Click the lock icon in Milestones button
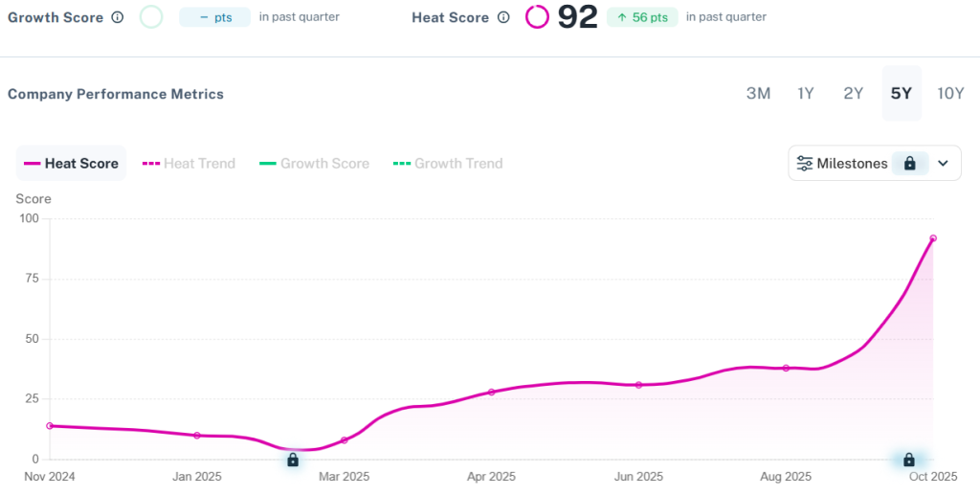 (909, 164)
